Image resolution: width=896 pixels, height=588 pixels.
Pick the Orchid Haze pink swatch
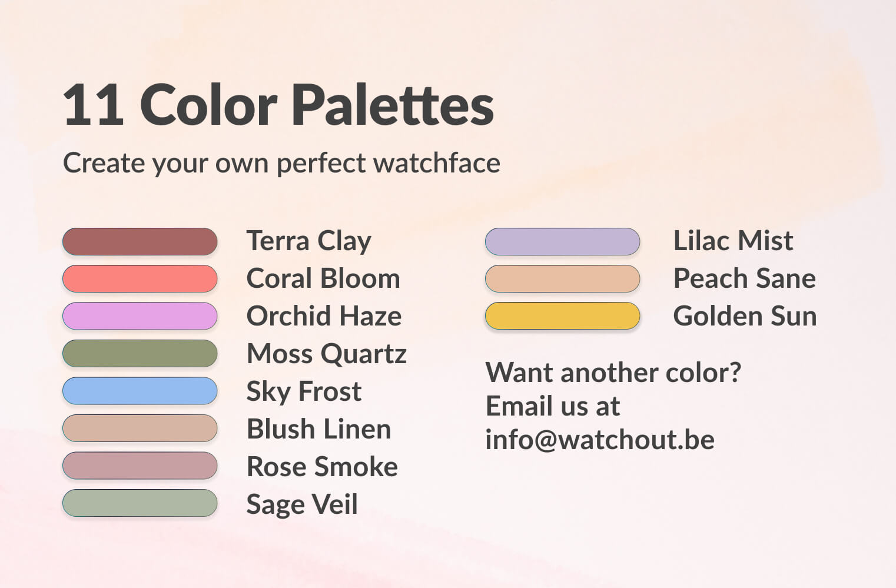(140, 316)
